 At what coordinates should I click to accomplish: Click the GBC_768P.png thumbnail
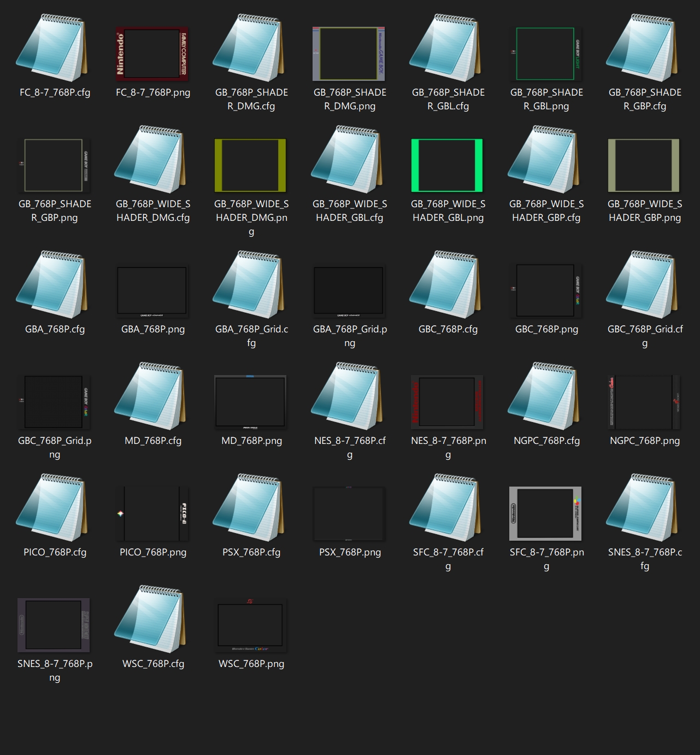[545, 290]
